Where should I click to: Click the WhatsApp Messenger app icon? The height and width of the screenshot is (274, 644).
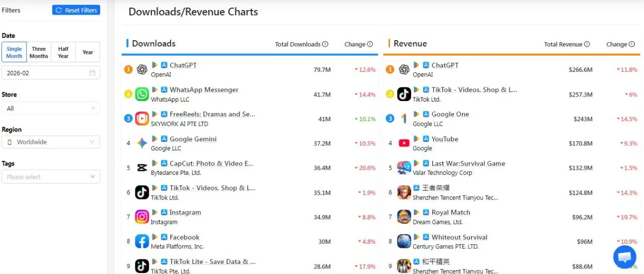(x=142, y=94)
